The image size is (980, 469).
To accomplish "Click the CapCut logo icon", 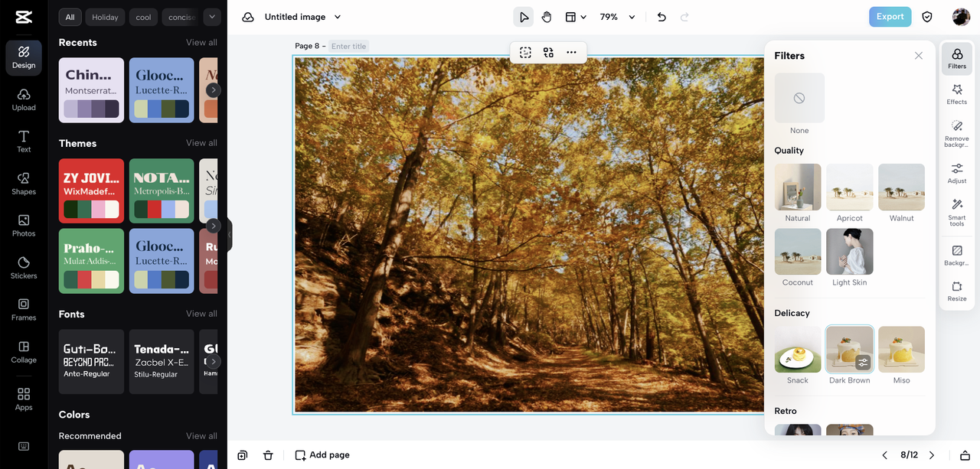I will coord(23,17).
